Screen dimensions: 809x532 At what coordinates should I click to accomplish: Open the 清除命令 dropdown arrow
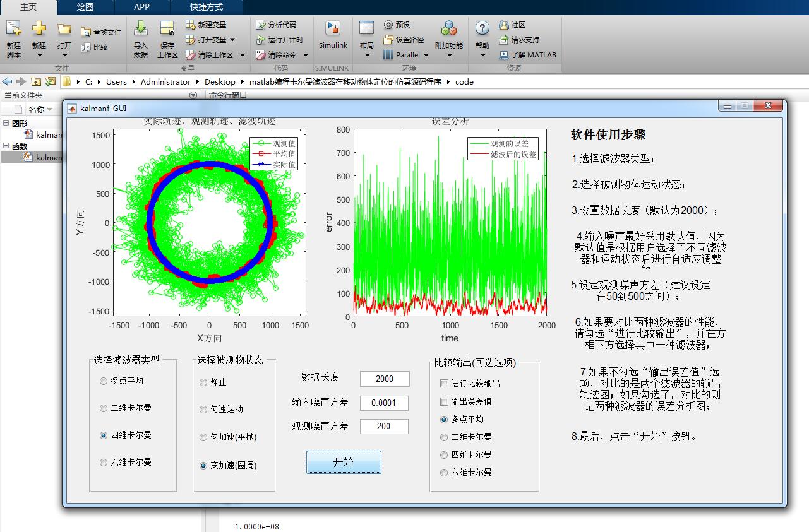coord(306,55)
